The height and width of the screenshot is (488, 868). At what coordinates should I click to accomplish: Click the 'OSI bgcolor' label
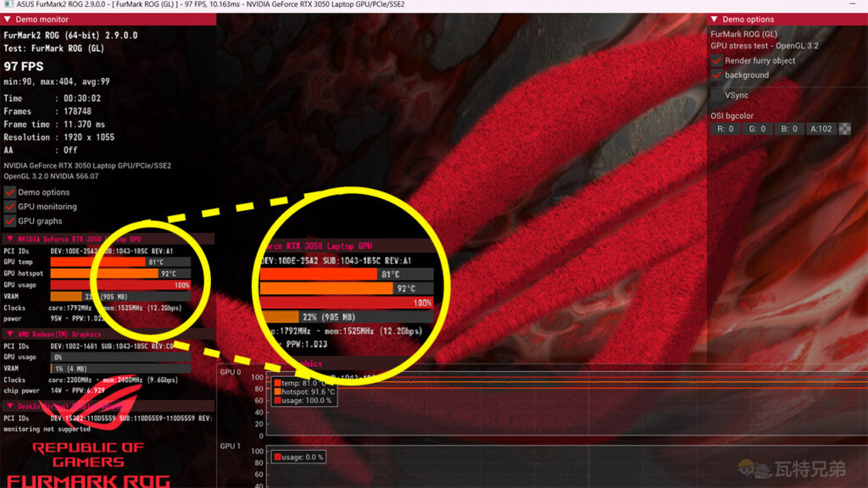[732, 115]
